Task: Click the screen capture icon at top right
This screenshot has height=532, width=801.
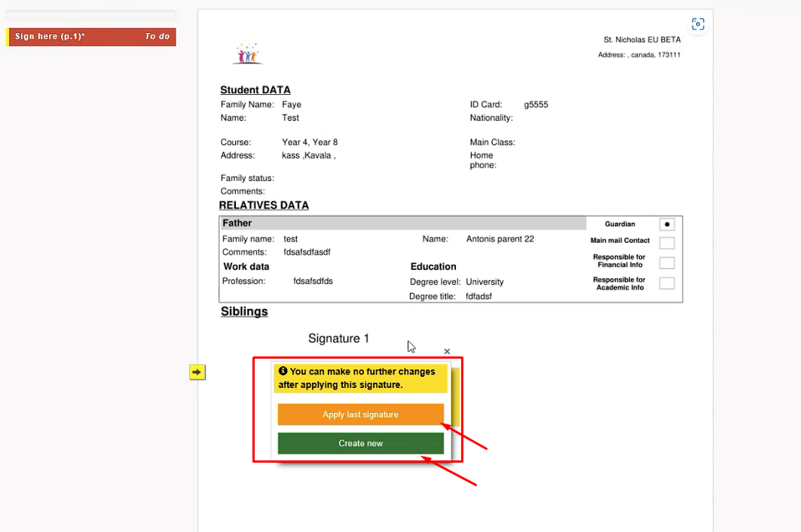Action: click(698, 24)
